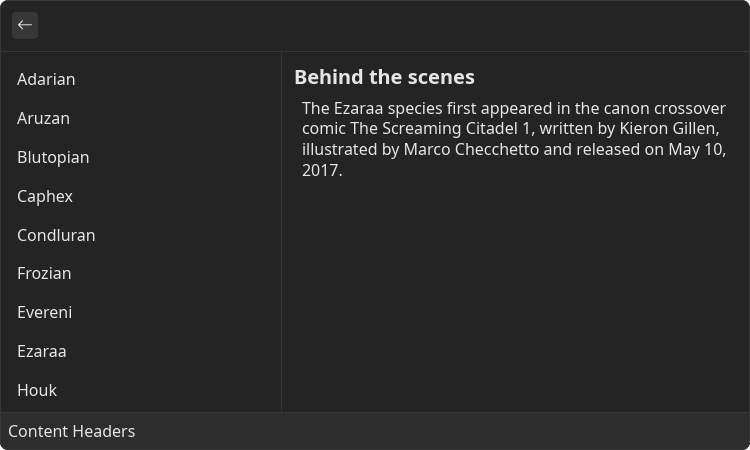Click the May 10 release date text

pos(695,150)
